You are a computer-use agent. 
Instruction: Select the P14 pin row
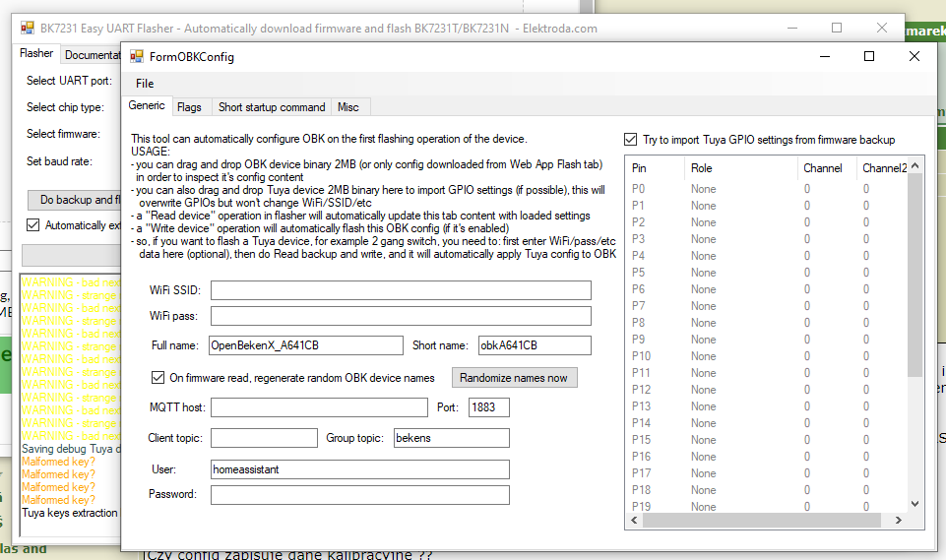(x=766, y=423)
